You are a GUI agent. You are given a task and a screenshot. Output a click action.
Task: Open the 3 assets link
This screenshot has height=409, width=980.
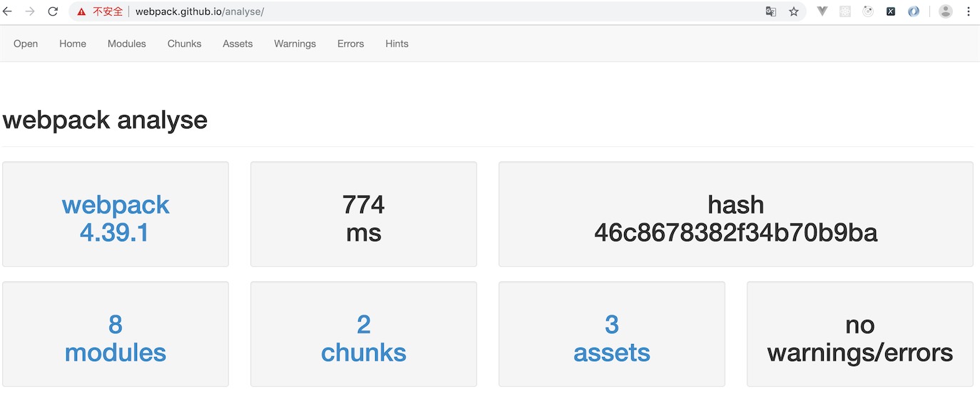612,338
